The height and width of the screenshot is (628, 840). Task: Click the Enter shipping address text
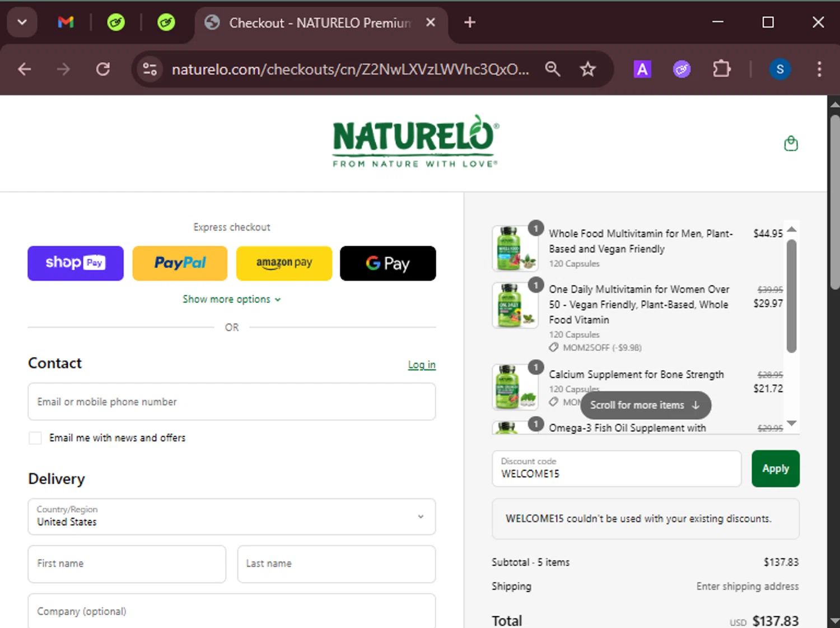tap(748, 586)
